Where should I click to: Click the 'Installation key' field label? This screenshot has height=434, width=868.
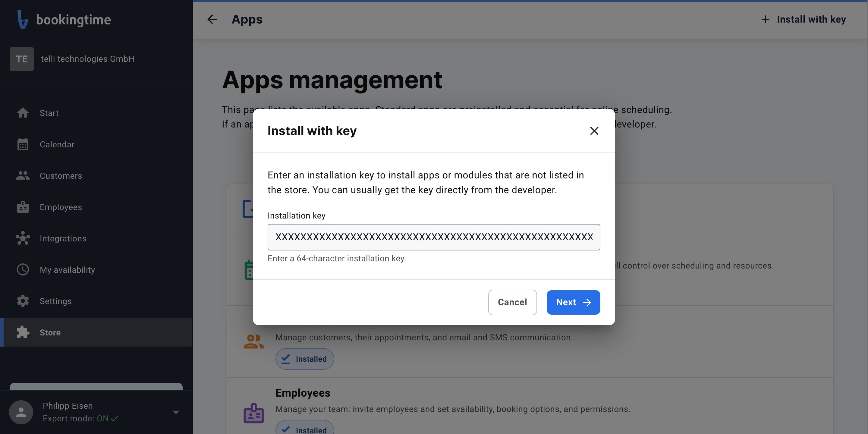(297, 216)
